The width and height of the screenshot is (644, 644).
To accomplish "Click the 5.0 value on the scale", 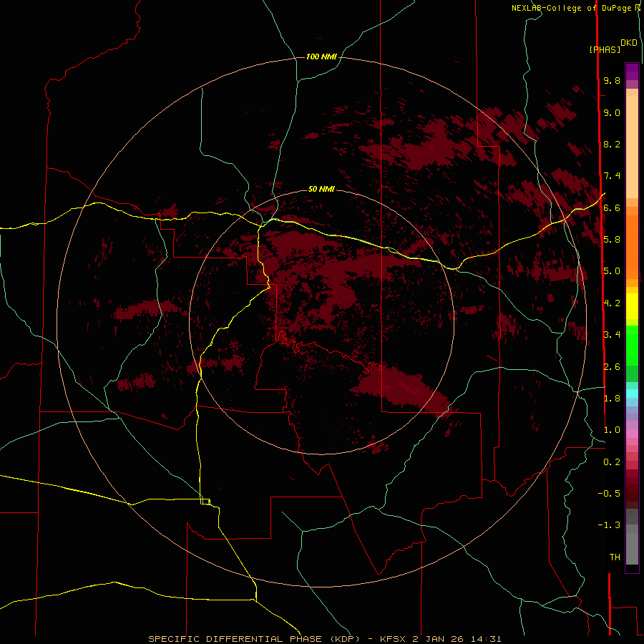I will pos(612,271).
